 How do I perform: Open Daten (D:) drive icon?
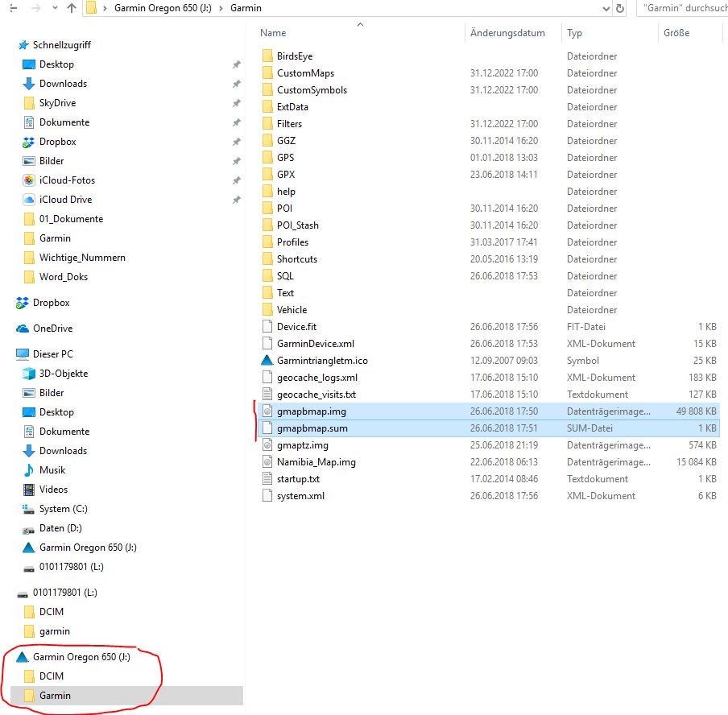point(29,529)
